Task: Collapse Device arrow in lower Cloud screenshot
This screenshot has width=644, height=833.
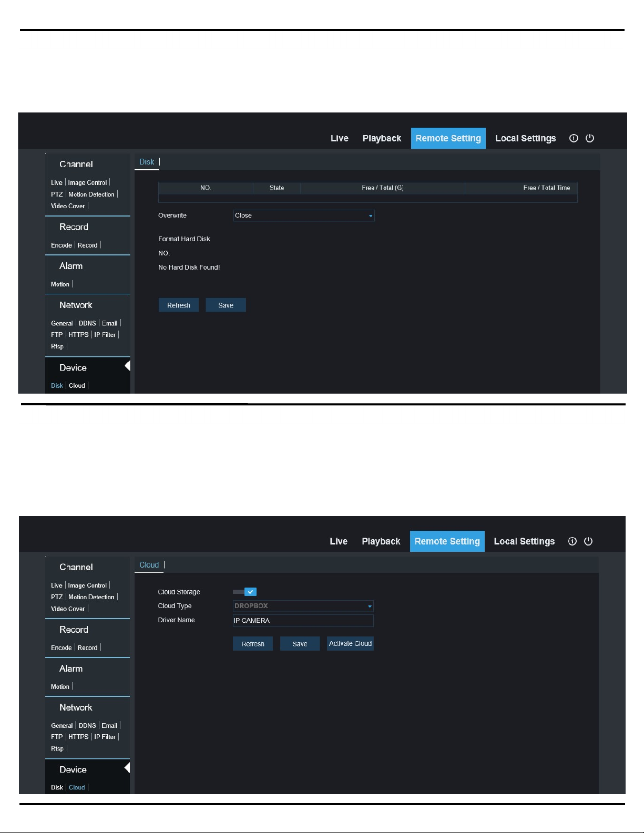Action: (x=127, y=768)
